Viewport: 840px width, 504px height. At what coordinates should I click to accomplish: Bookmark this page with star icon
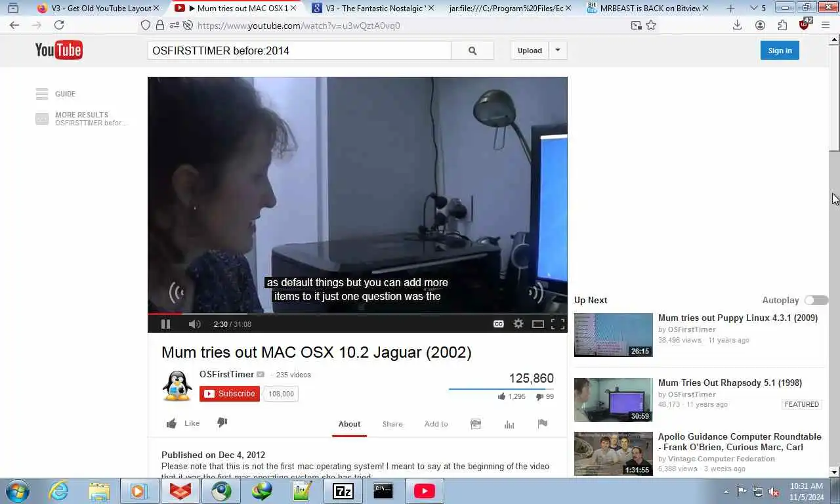tap(651, 25)
